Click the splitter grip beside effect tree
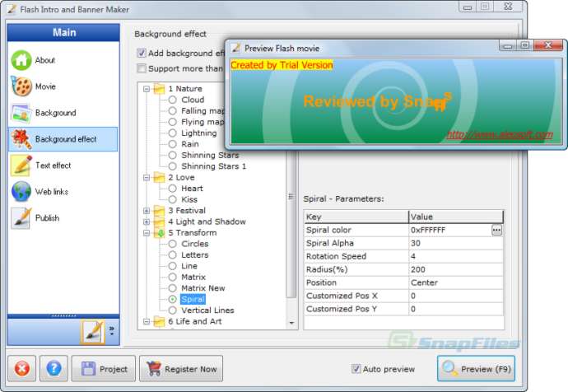The height and width of the screenshot is (392, 568). tap(291, 197)
